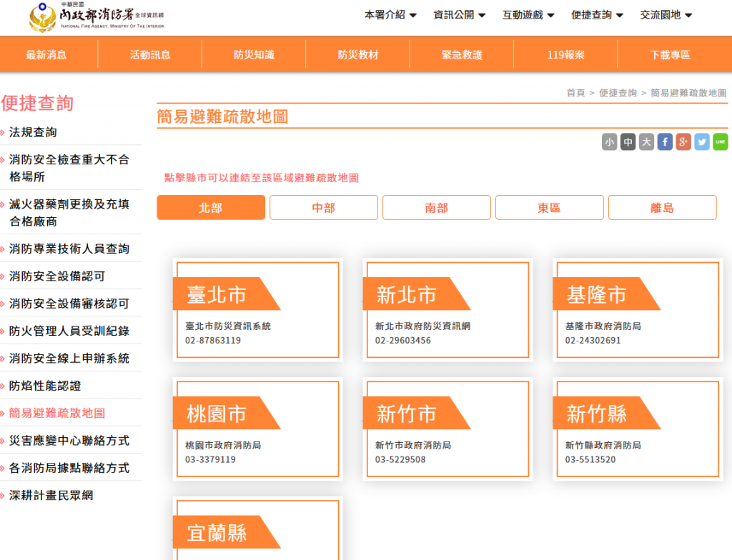732x560 pixels.
Task: Set font size to small (小)
Action: (609, 142)
